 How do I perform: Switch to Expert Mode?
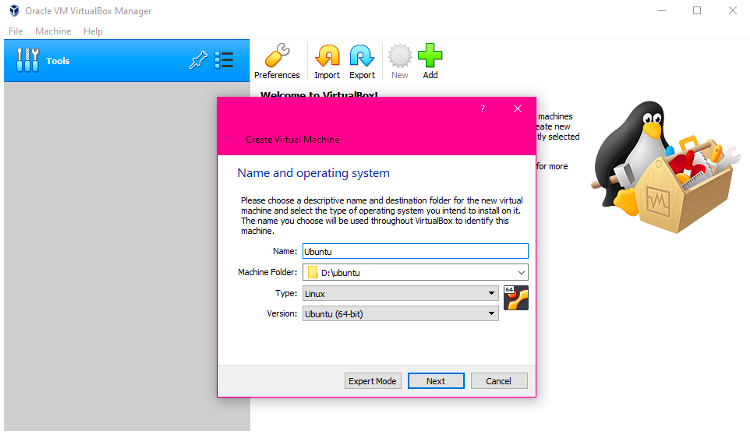pyautogui.click(x=373, y=381)
